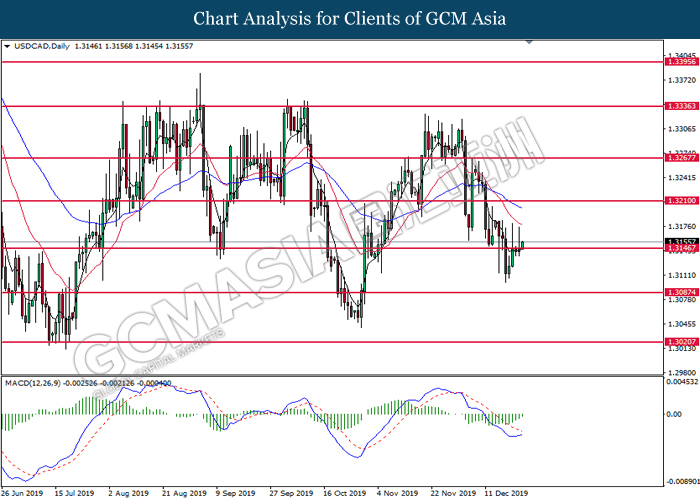The width and height of the screenshot is (700, 500).
Task: Select the red 1.31467 price level label
Action: tap(681, 248)
